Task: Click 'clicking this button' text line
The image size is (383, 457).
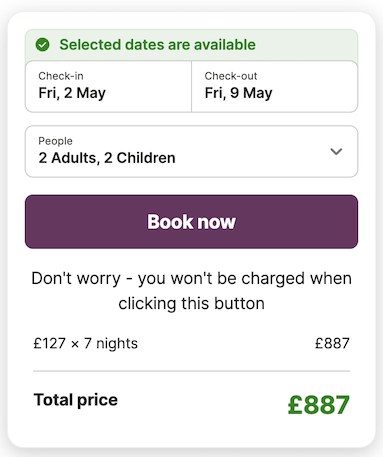Action: coord(191,304)
